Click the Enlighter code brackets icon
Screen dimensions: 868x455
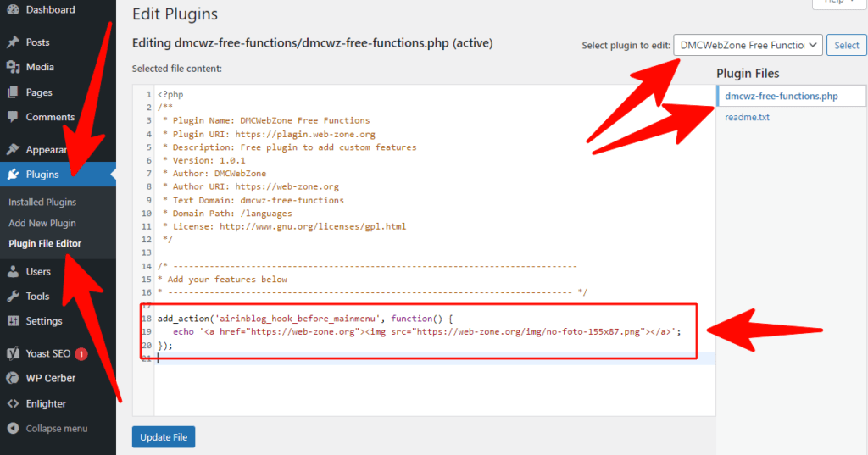tap(14, 403)
